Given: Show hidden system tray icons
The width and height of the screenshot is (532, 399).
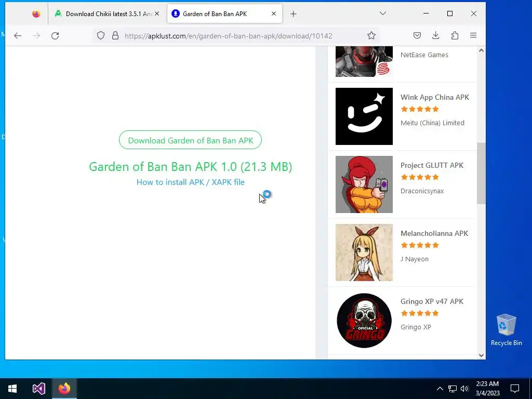Looking at the screenshot, I should click(440, 389).
